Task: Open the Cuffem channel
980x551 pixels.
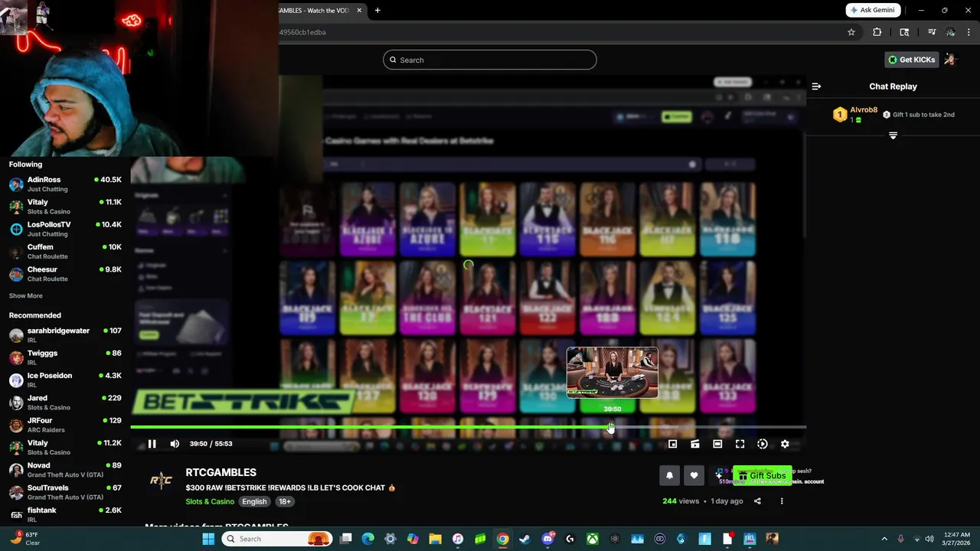Action: coord(65,251)
